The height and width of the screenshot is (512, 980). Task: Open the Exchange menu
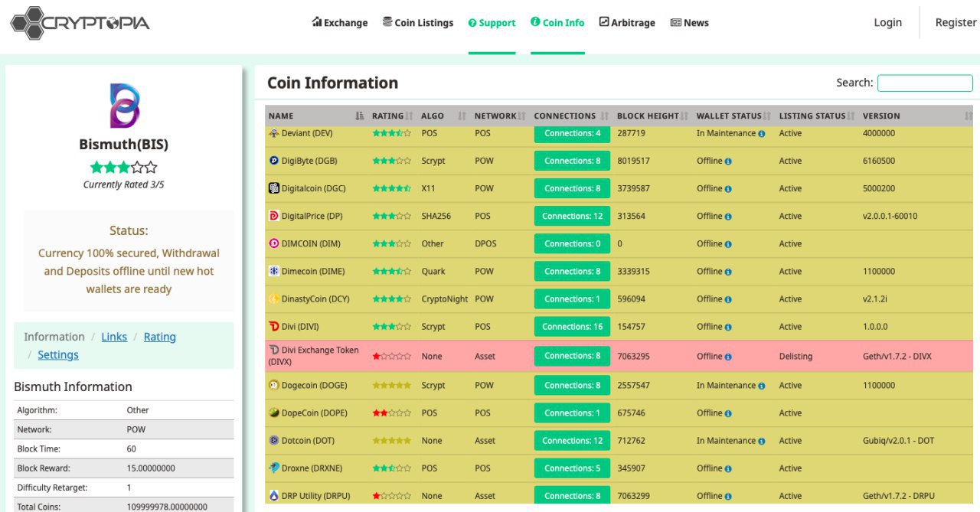click(x=340, y=23)
